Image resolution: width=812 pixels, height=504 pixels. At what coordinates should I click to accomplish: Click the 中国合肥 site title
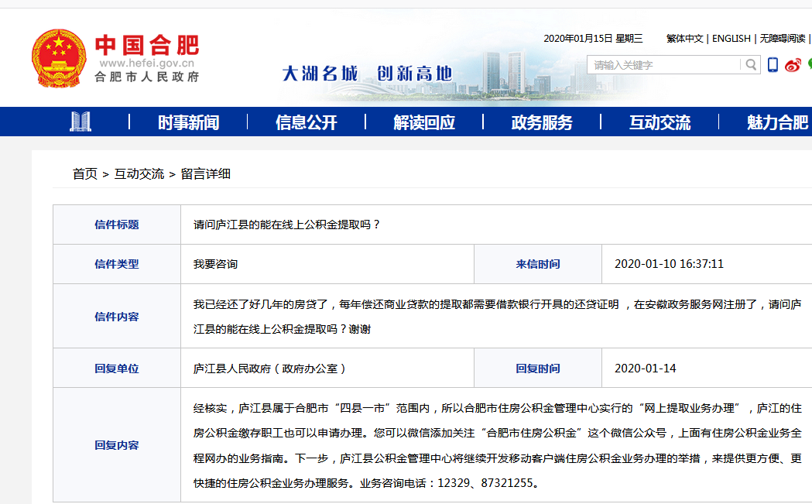pyautogui.click(x=147, y=45)
